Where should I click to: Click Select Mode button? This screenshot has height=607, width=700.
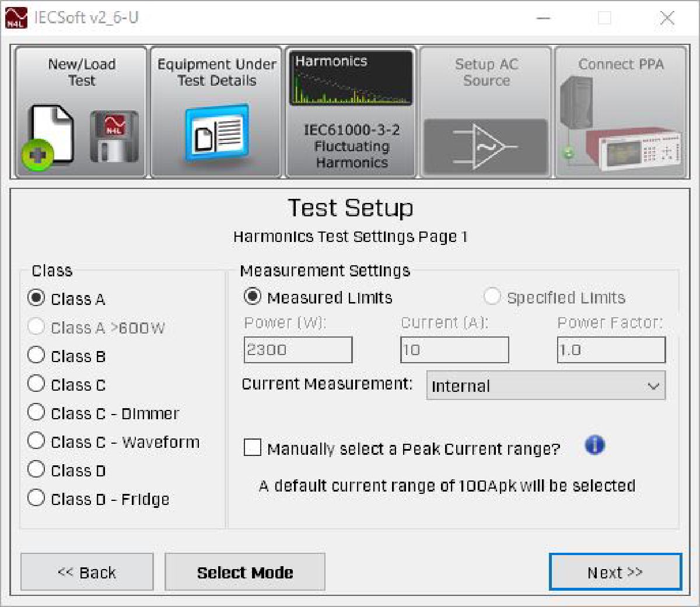click(x=245, y=572)
